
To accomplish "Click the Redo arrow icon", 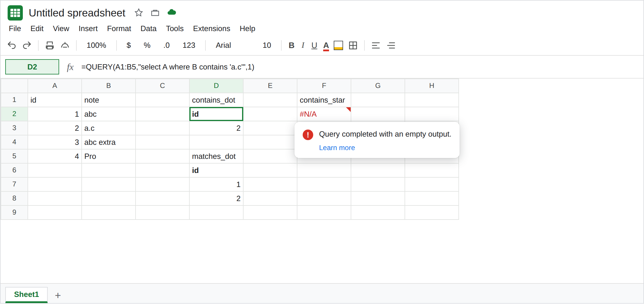I will (x=27, y=45).
